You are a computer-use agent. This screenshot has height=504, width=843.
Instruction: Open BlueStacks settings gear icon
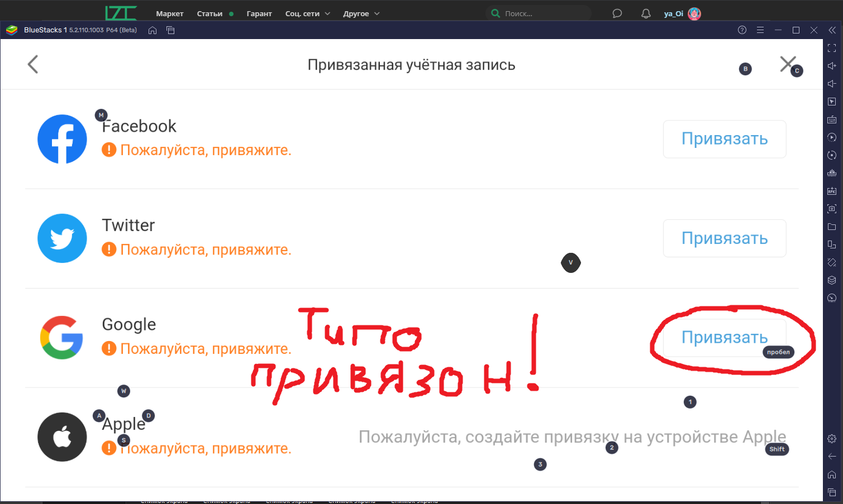tap(832, 439)
